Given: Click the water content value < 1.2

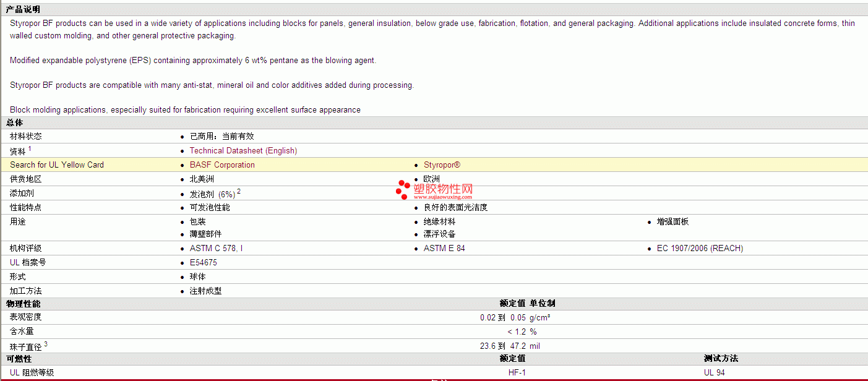Looking at the screenshot, I should 517,332.
